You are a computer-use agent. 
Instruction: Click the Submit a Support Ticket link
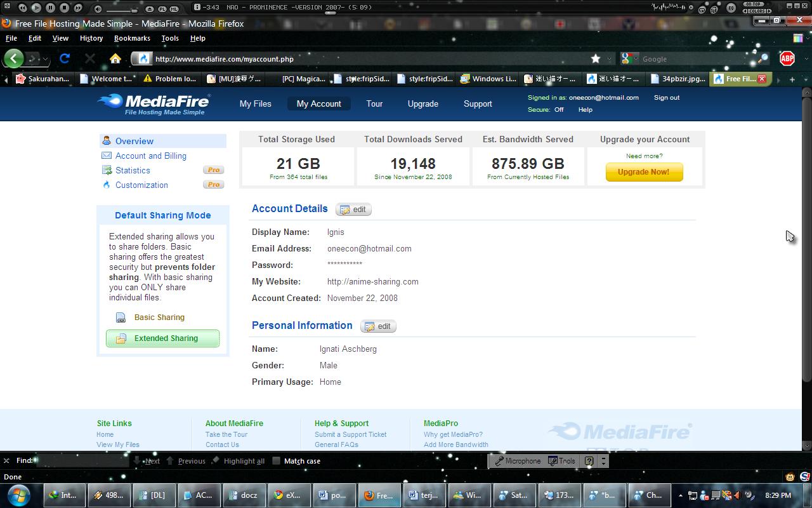[350, 434]
